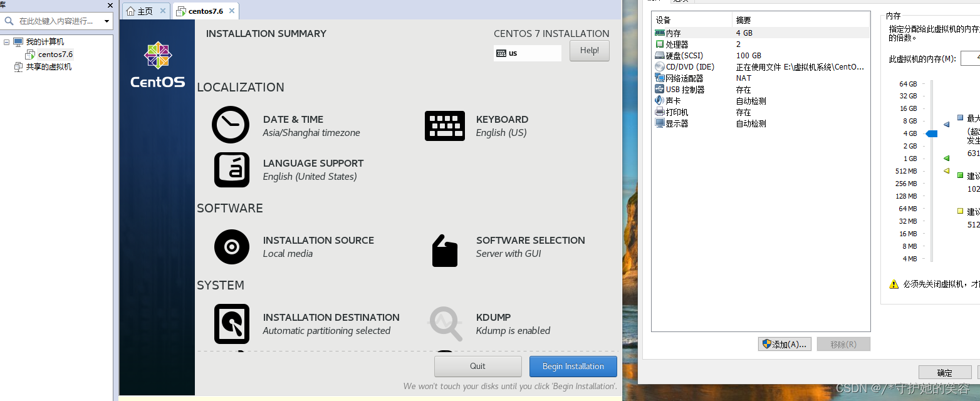Collapse the 我的计算机 tree node

click(7, 42)
